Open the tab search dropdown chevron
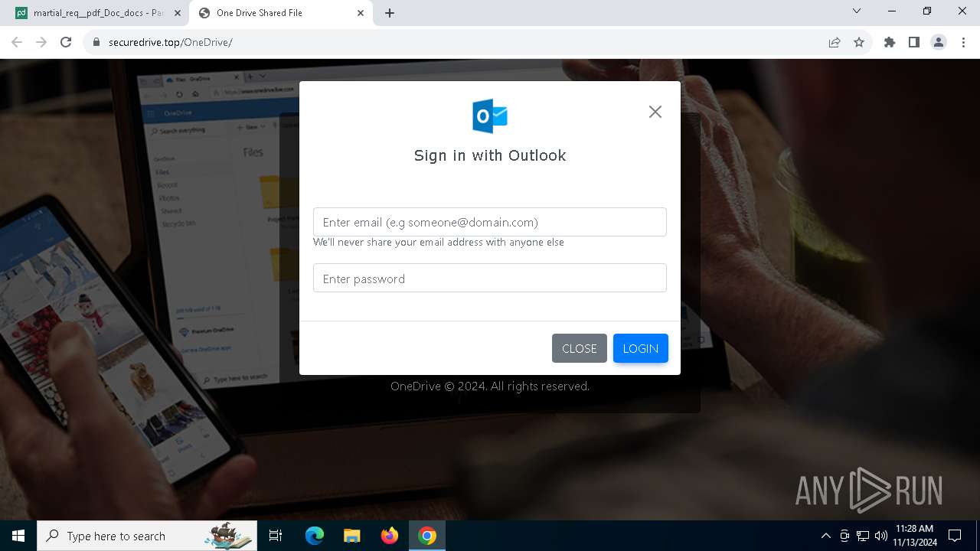This screenshot has width=980, height=551. pyautogui.click(x=857, y=11)
